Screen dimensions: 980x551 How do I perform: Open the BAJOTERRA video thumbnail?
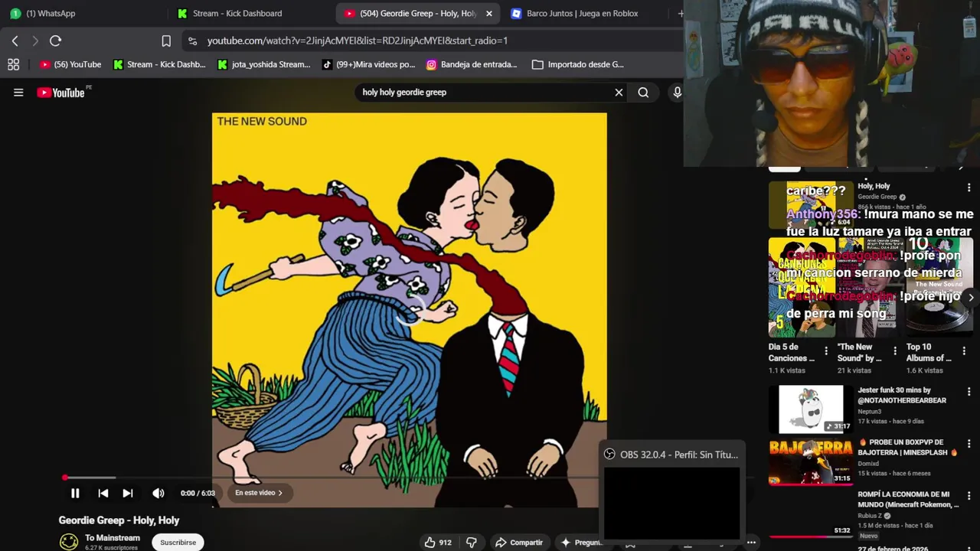click(x=811, y=461)
